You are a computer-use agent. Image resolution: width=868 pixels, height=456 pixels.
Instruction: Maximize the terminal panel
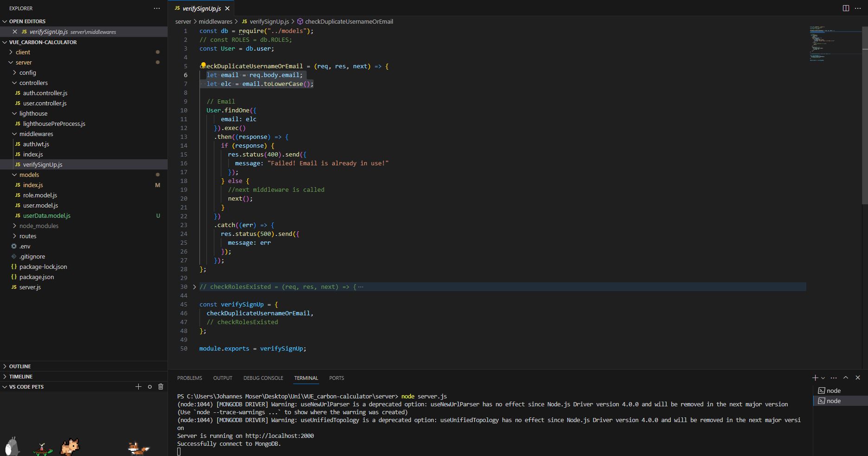pyautogui.click(x=846, y=378)
